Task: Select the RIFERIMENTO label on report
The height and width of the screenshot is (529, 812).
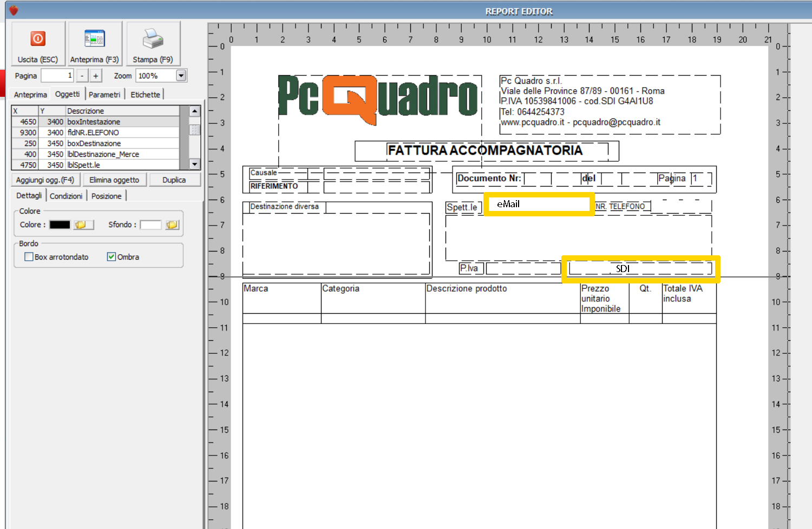Action: pos(274,187)
